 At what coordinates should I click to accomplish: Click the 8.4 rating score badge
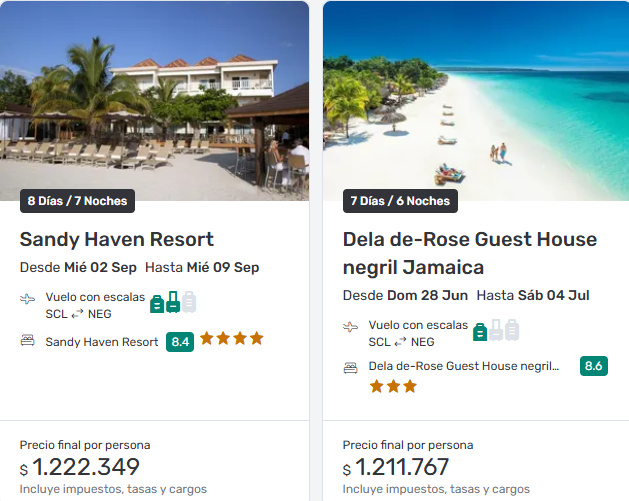[180, 342]
